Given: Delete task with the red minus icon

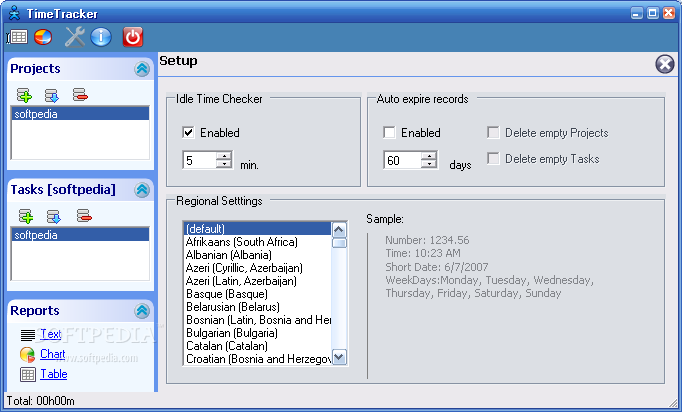Looking at the screenshot, I should click(84, 215).
